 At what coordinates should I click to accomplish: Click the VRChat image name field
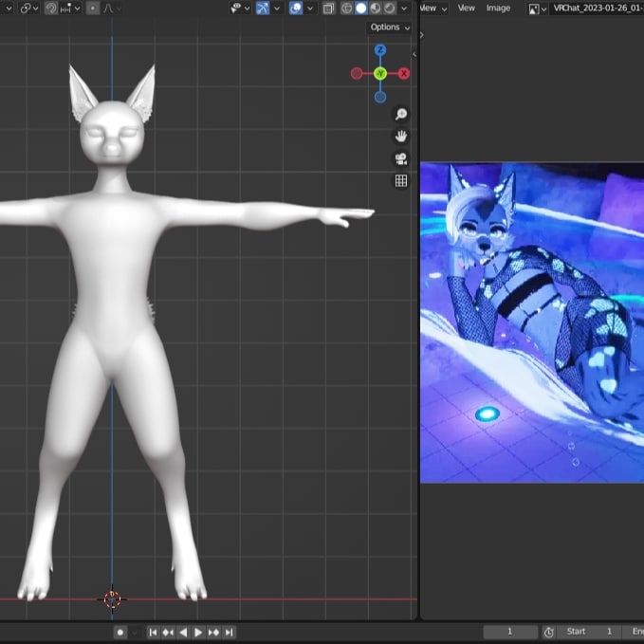tap(597, 9)
